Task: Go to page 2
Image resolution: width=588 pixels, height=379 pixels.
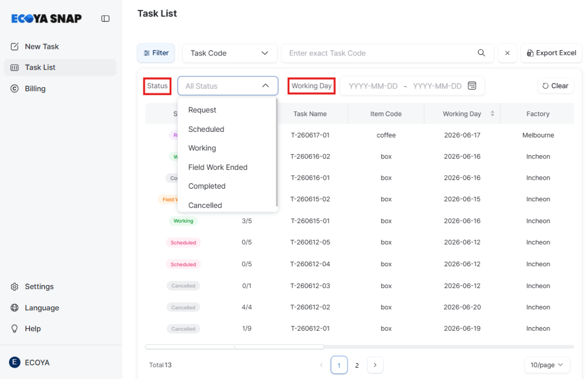Action: coord(357,365)
